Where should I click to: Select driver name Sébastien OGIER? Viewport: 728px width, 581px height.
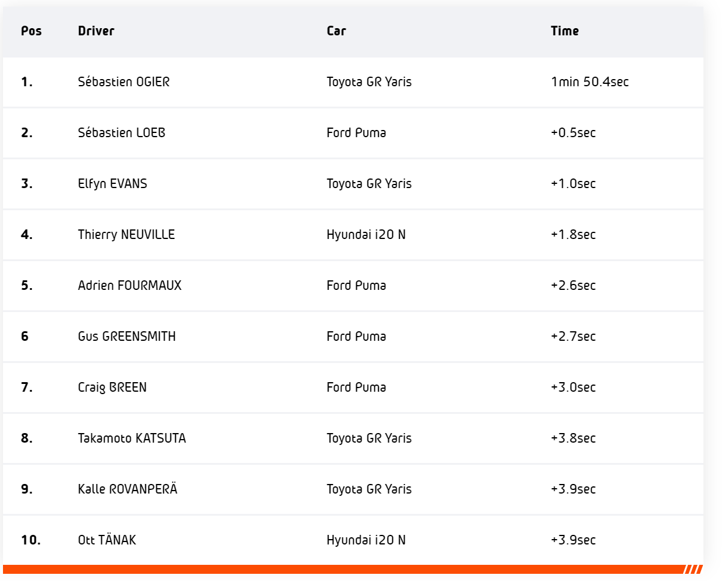click(x=124, y=82)
